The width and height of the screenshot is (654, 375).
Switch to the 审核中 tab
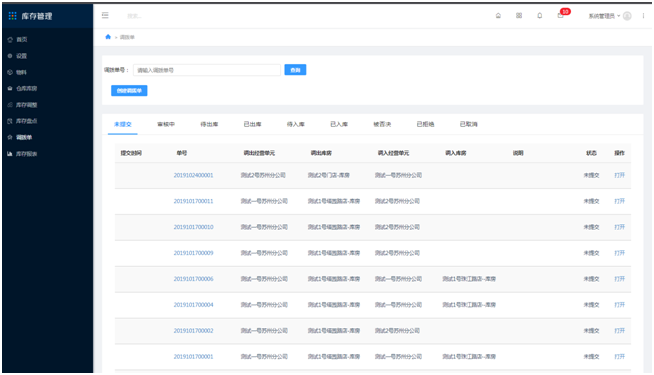166,124
